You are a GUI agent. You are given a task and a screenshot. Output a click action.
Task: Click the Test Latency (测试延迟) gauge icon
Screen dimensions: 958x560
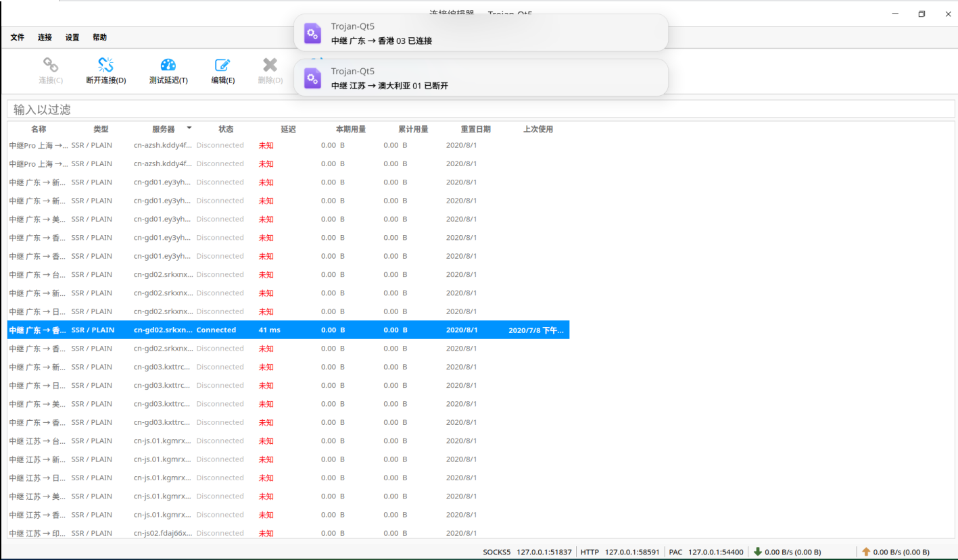(x=168, y=66)
